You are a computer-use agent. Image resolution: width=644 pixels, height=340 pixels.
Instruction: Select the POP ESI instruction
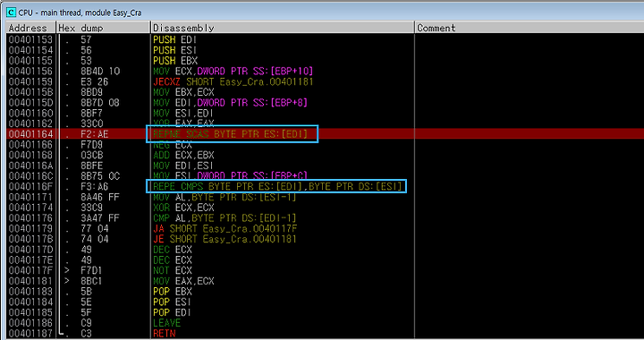pos(173,302)
